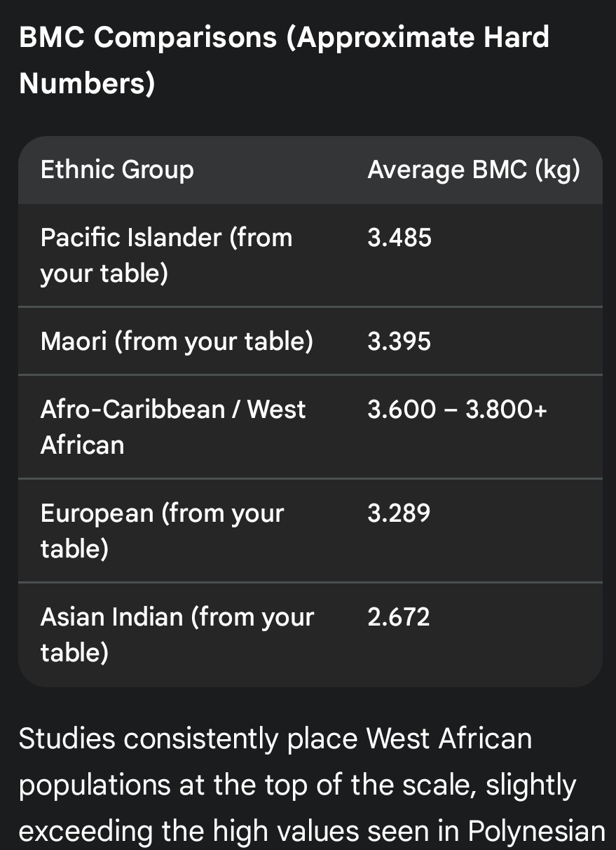This screenshot has height=850, width=616.
Task: Click the 3.395 BMC value
Action: coord(399,342)
